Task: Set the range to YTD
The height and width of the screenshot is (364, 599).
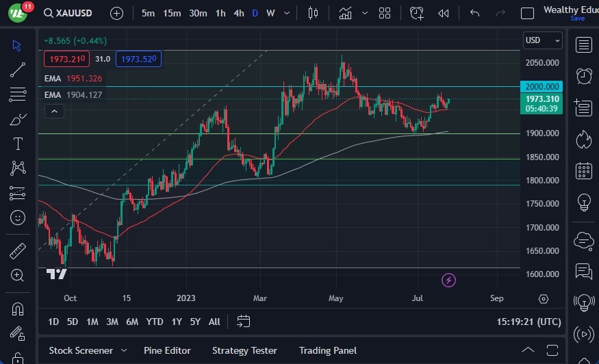Action: (x=155, y=322)
